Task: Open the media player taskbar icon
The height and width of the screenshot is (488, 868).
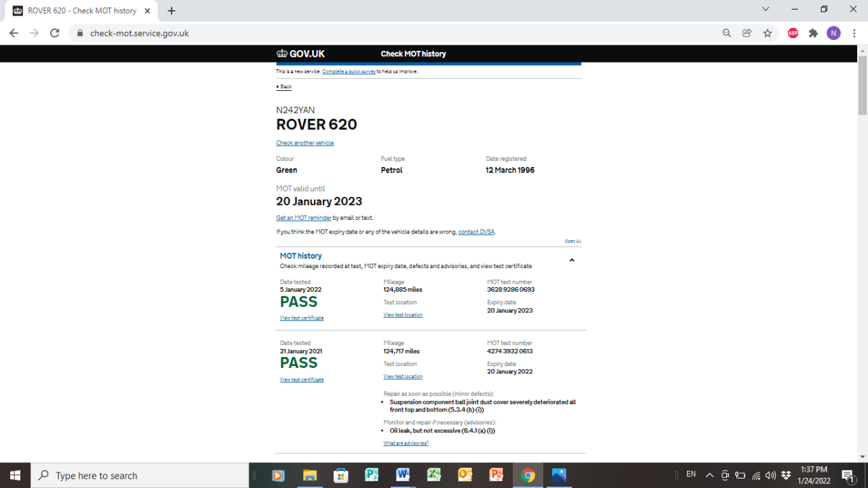Action: (x=278, y=475)
